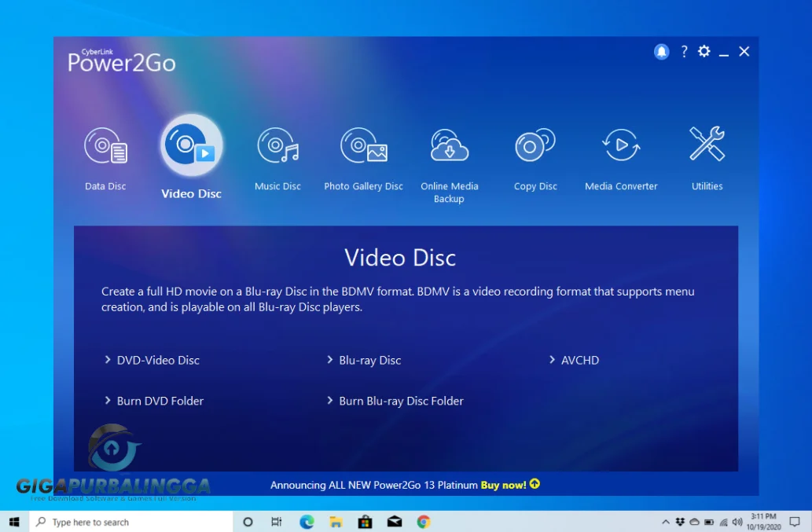Click the Buy now! link

click(504, 485)
